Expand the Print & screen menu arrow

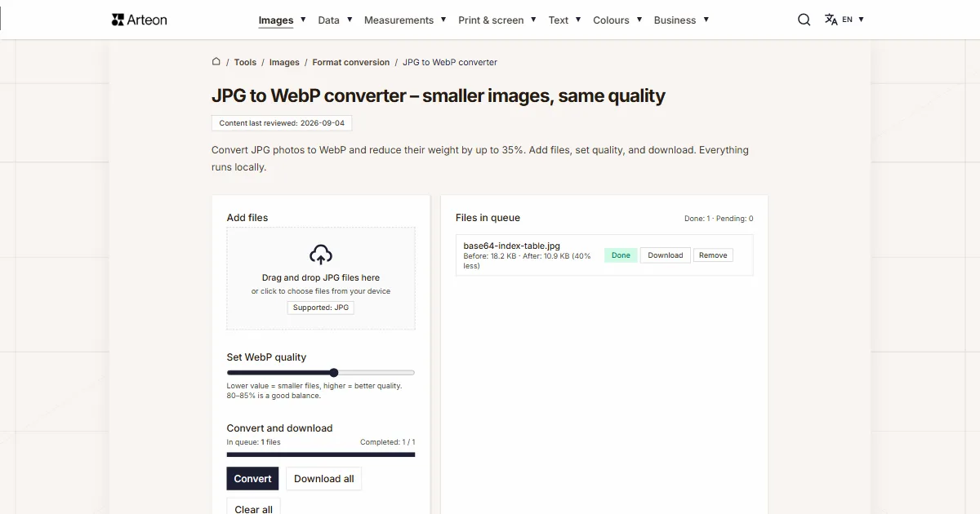point(533,19)
